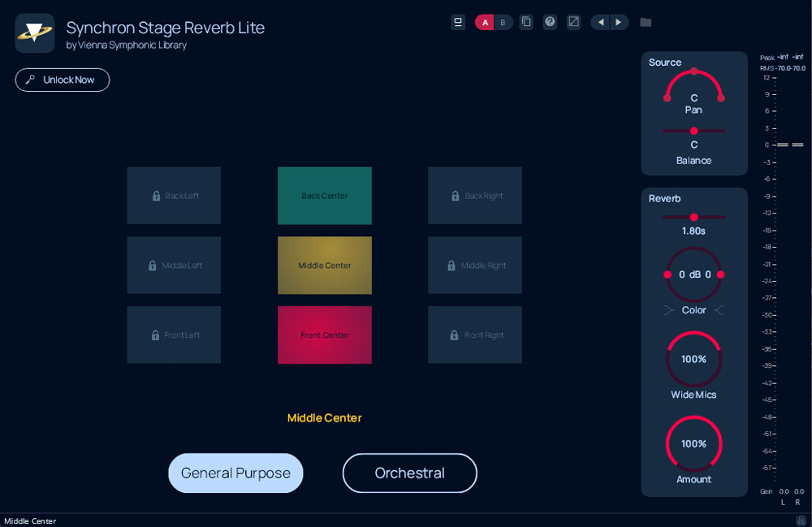Switch to B comparison state
812x527 pixels.
pos(503,22)
